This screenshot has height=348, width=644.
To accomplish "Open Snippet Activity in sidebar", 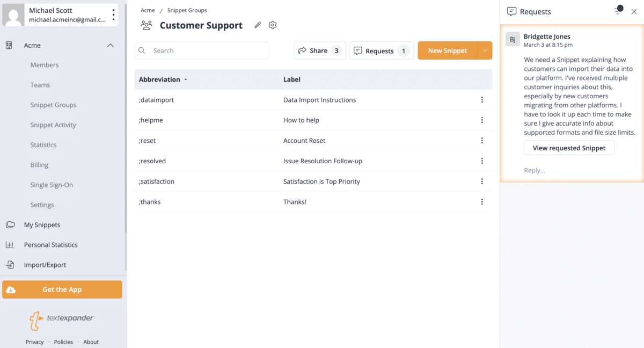I will click(x=53, y=125).
